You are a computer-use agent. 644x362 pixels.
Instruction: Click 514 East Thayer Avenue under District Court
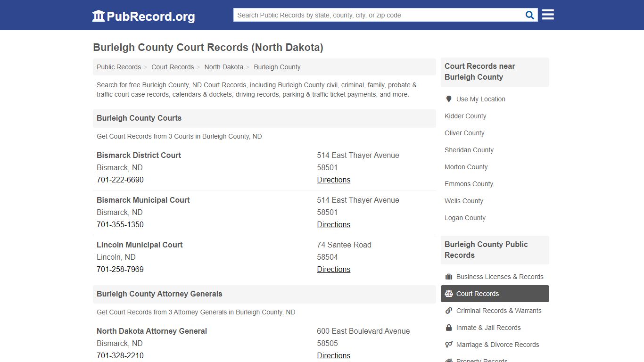(x=358, y=155)
